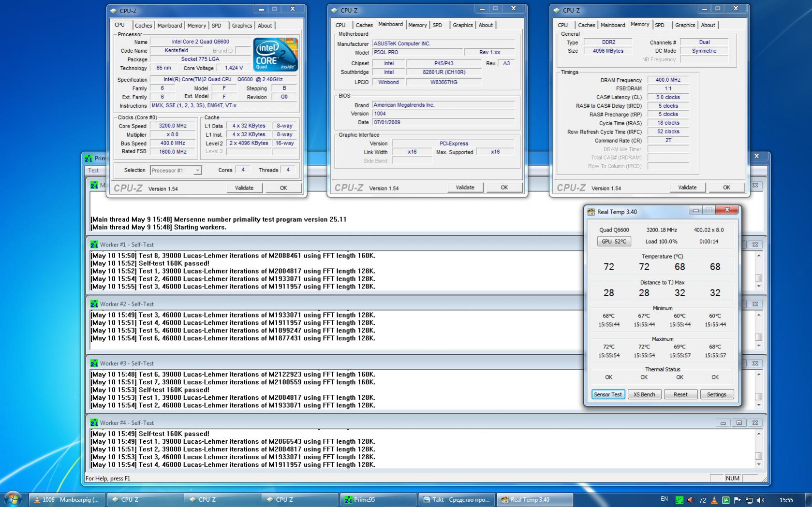Image resolution: width=812 pixels, height=507 pixels.
Task: Switch to Prime95 from the taskbar
Action: [x=378, y=500]
